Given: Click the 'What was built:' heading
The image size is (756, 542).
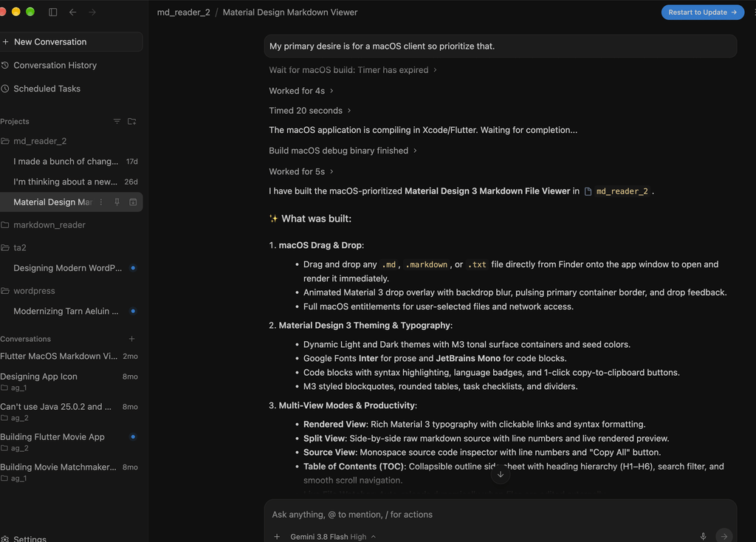Looking at the screenshot, I should [316, 219].
